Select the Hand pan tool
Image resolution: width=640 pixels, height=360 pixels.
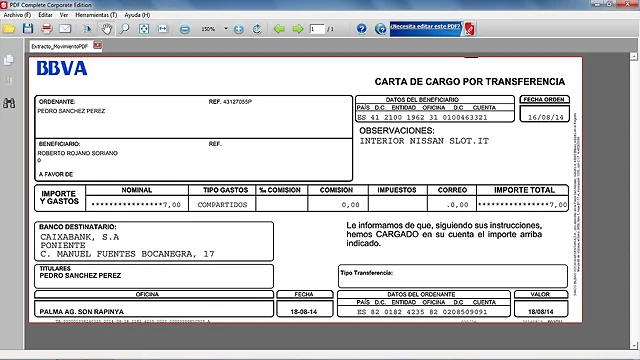click(x=107, y=29)
